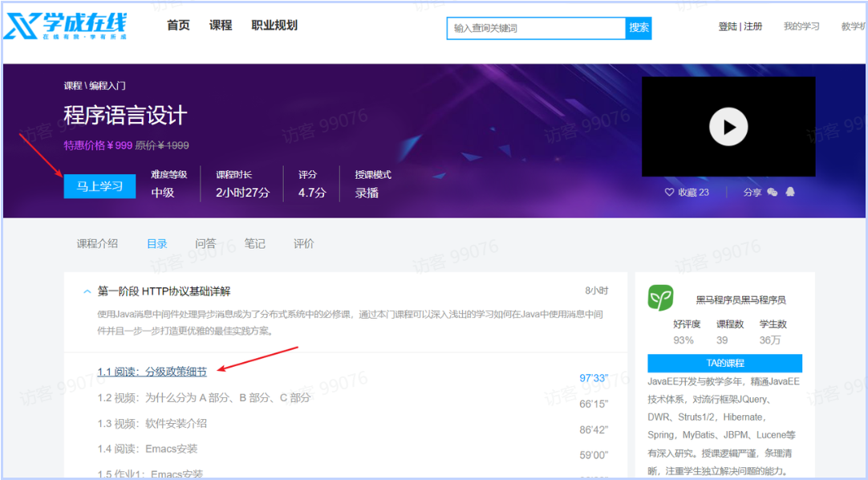Click the 编程入门 breadcrumb link
The width and height of the screenshot is (868, 480).
107,86
